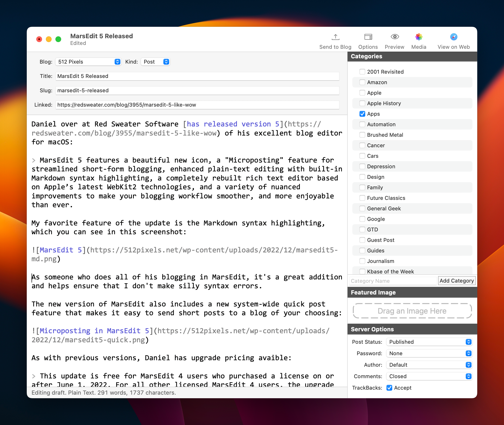Tick the Depression category checkbox
The image size is (504, 425).
[362, 166]
